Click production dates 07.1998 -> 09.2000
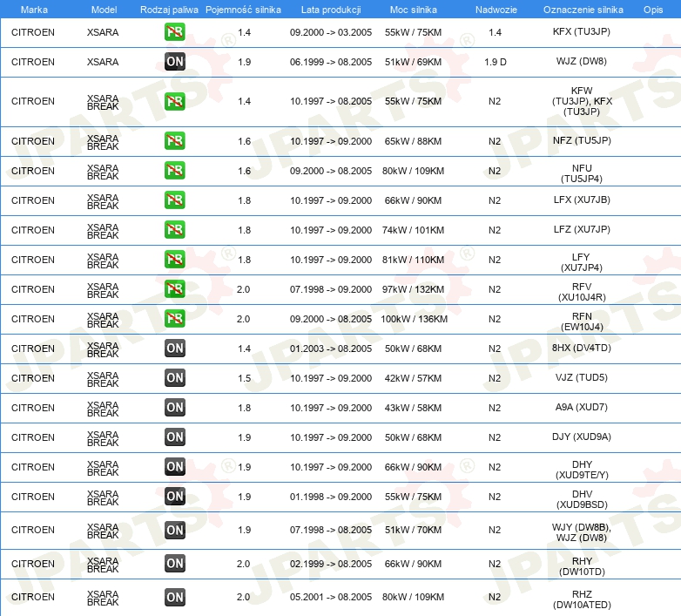The image size is (681, 616). point(331,289)
